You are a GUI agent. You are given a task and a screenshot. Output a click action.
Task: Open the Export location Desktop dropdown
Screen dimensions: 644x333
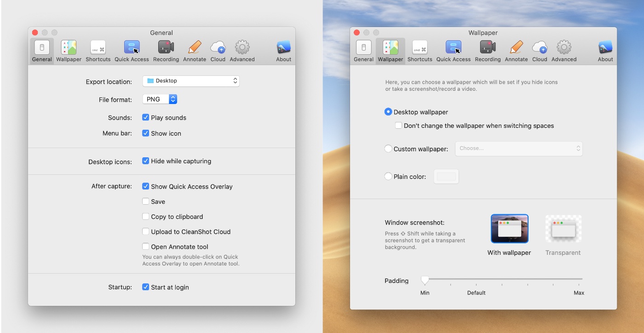191,81
